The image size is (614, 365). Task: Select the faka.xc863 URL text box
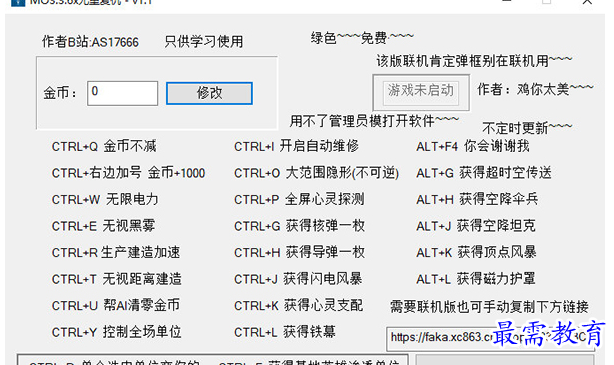[x=490, y=338]
